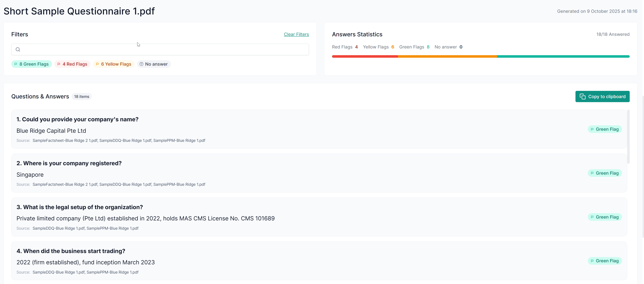Click the flag icon in the 4 Red Flags chip
The height and width of the screenshot is (284, 644).
coord(59,64)
